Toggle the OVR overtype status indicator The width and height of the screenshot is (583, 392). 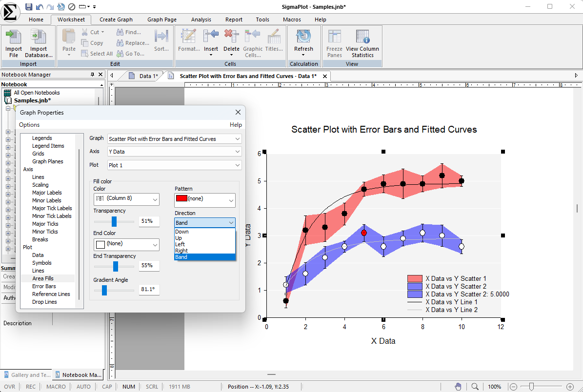(x=10, y=387)
